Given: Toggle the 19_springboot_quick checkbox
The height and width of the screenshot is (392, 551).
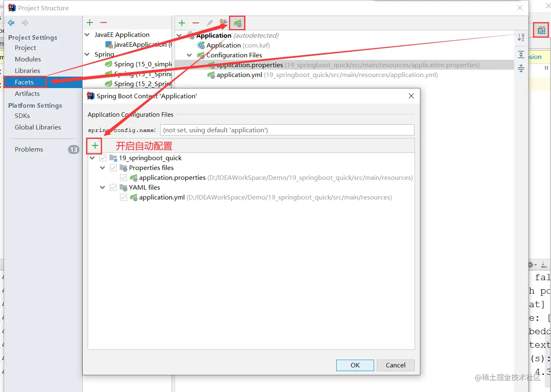Looking at the screenshot, I should point(103,158).
